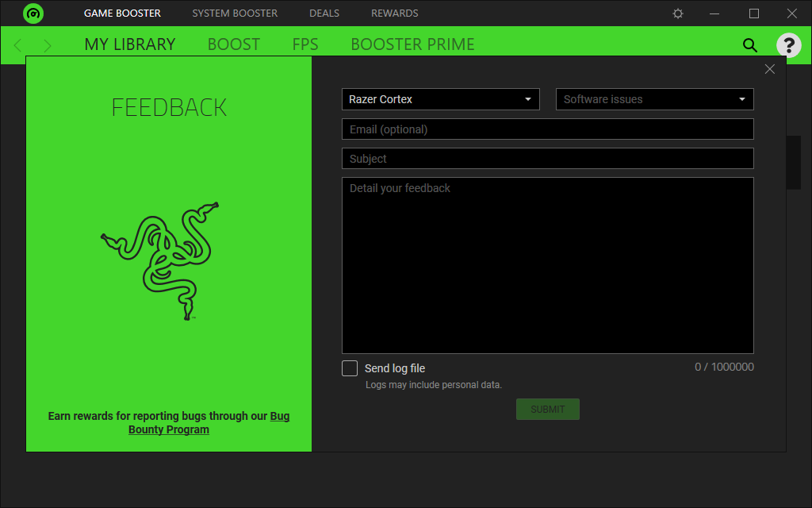Go forward with the right arrow

[x=48, y=45]
